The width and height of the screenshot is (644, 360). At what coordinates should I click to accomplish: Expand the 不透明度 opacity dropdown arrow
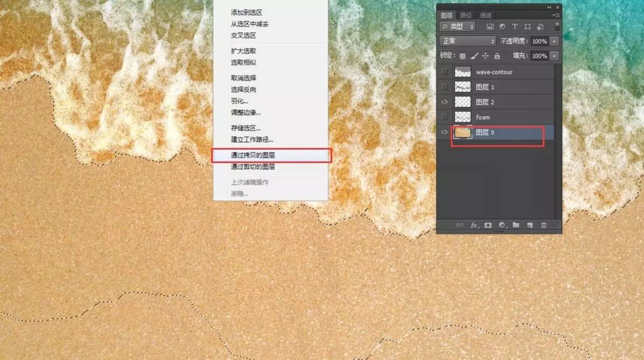pos(555,41)
